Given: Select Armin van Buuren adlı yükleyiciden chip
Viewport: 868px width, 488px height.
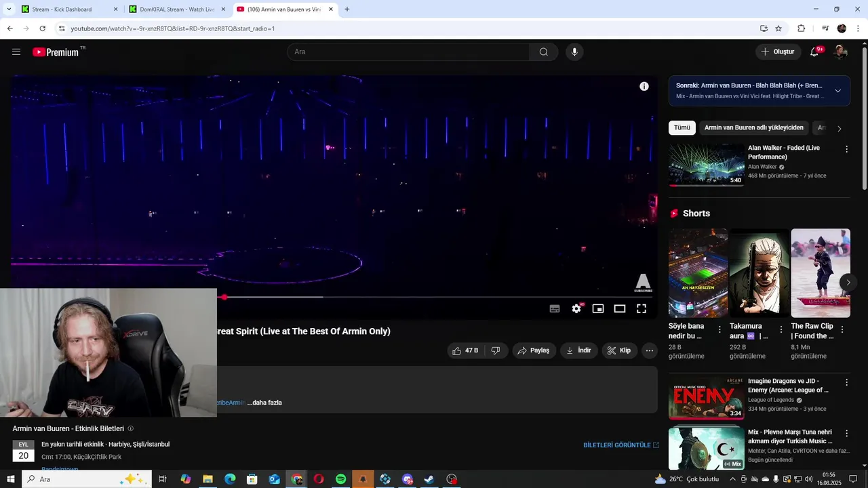Looking at the screenshot, I should pyautogui.click(x=753, y=127).
